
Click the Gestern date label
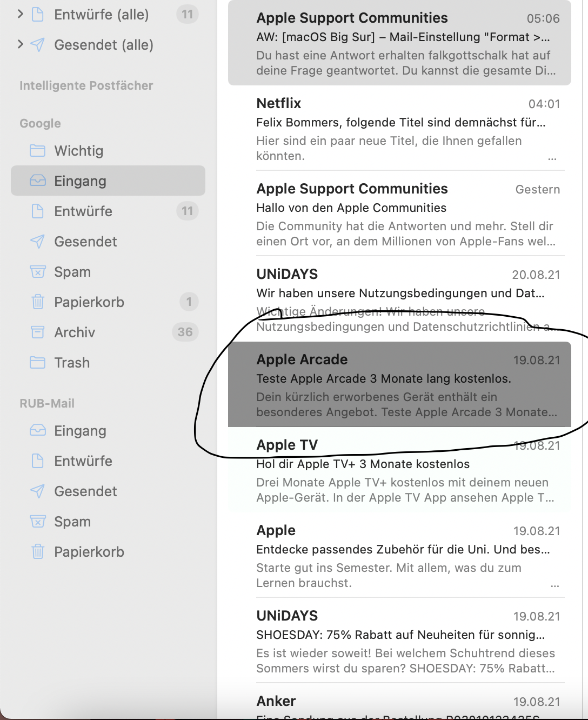pyautogui.click(x=538, y=190)
